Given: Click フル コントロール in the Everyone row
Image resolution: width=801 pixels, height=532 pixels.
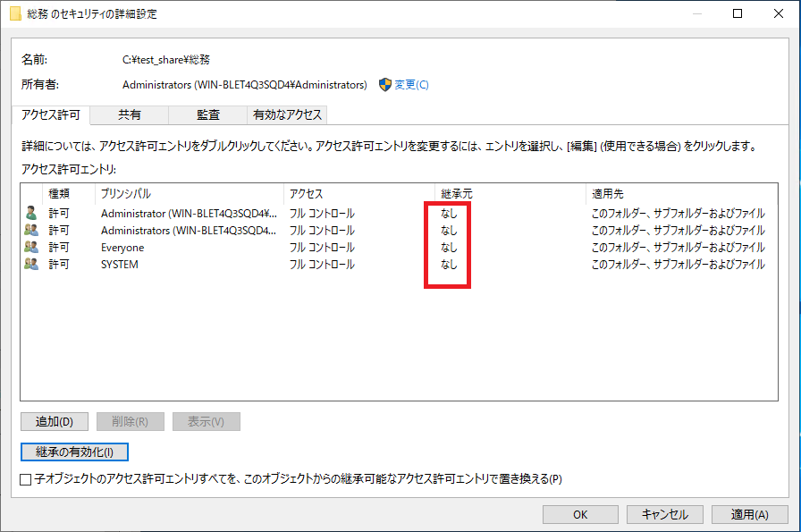Looking at the screenshot, I should point(322,248).
